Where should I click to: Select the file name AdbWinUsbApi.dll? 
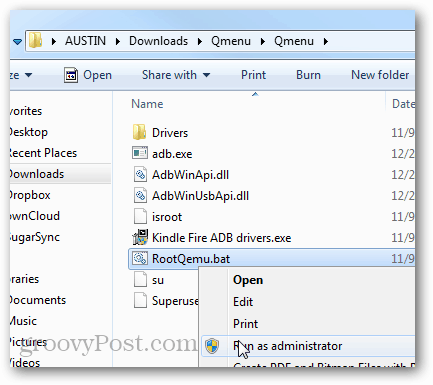coord(200,196)
